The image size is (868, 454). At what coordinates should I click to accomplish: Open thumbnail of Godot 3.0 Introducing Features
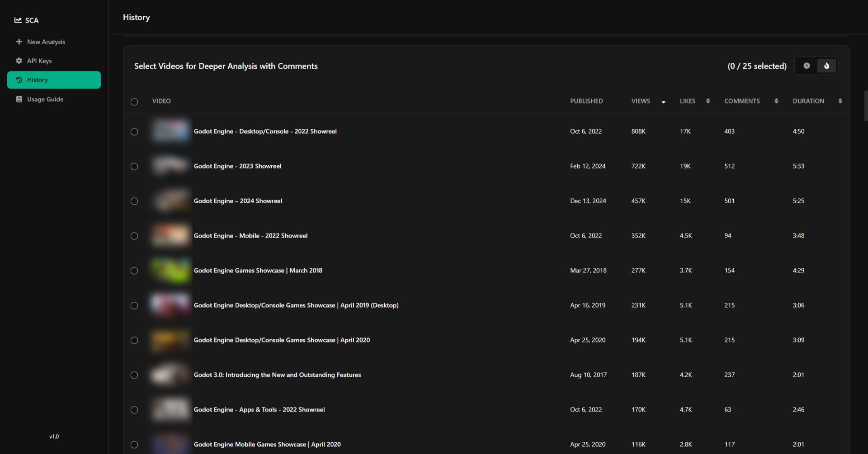click(170, 375)
